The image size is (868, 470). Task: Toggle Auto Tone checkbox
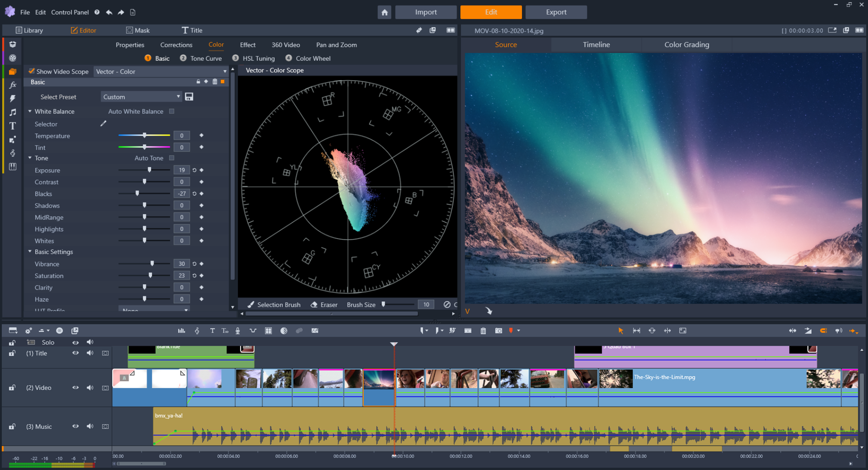click(170, 158)
